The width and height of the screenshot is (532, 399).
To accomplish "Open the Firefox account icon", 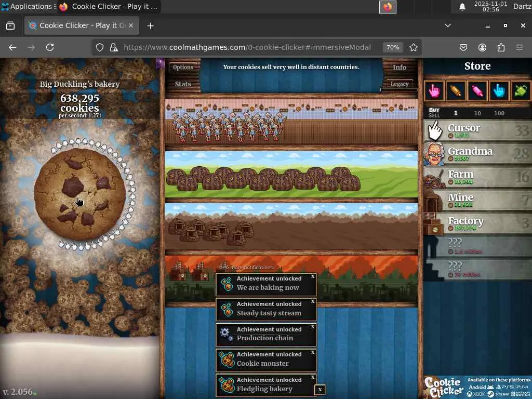I will (482, 47).
